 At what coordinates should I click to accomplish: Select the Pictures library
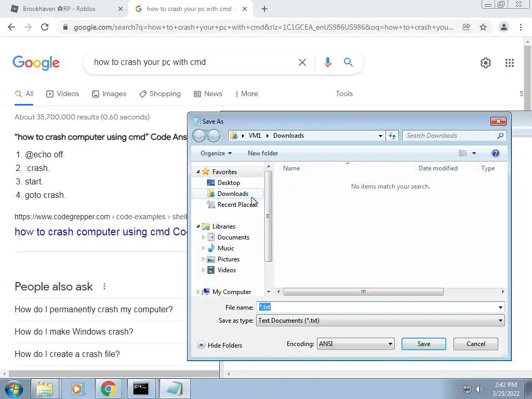[229, 259]
